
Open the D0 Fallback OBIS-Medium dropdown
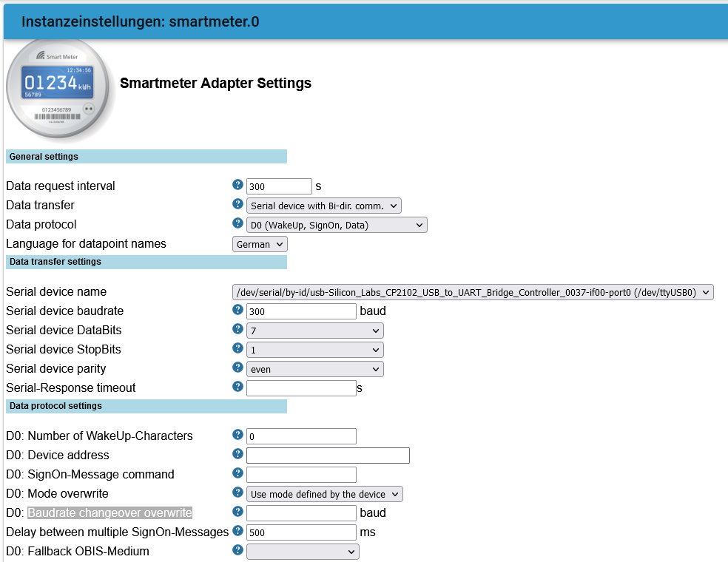point(303,552)
